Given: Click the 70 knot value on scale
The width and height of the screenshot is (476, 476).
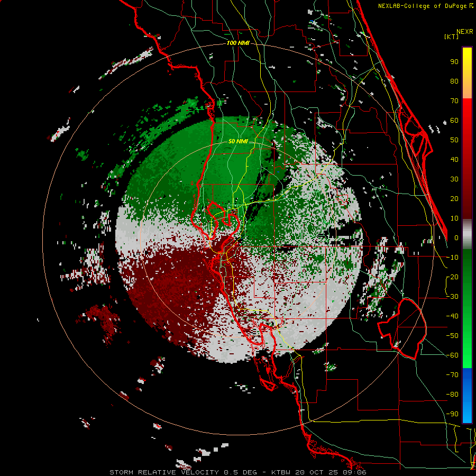Looking at the screenshot, I should (454, 101).
